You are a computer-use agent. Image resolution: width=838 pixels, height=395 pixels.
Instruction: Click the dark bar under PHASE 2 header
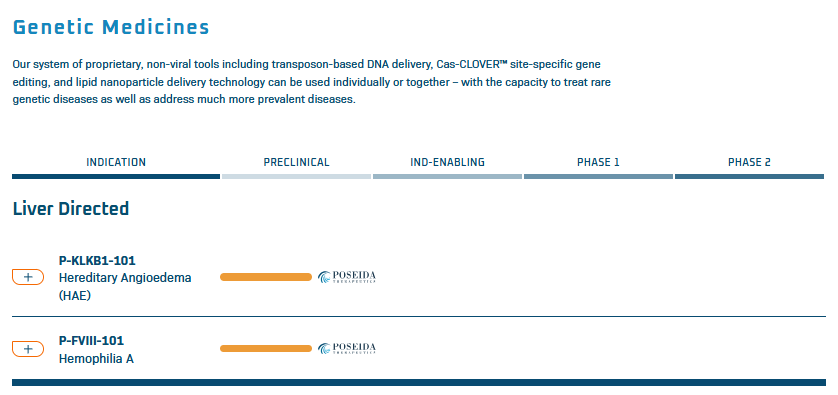point(749,176)
